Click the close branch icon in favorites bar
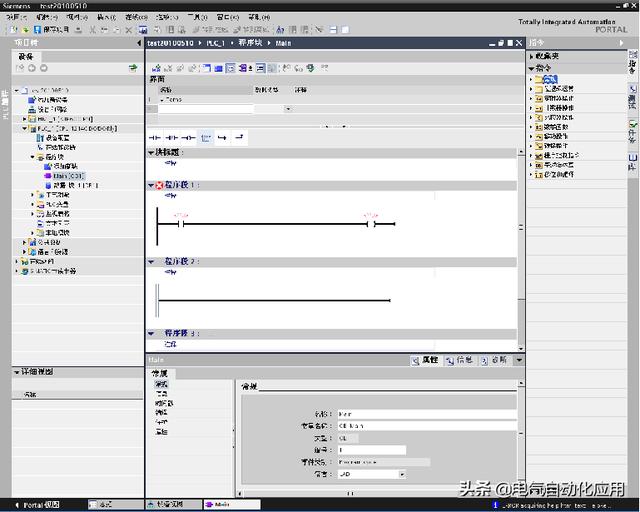 [x=239, y=138]
